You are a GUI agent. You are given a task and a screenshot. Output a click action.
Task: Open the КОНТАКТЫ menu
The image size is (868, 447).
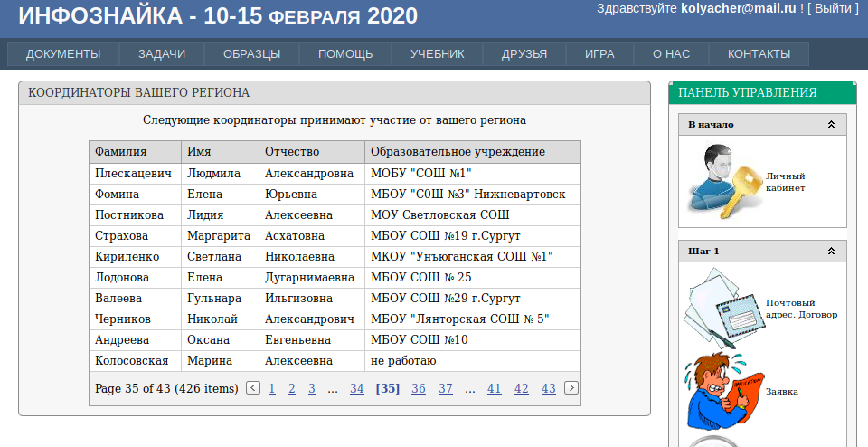coord(759,53)
